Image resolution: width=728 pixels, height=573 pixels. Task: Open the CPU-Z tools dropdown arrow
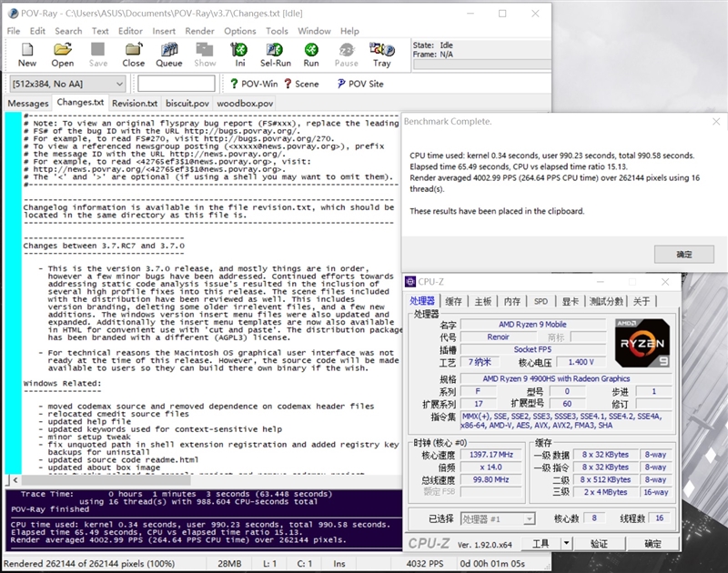pyautogui.click(x=566, y=544)
